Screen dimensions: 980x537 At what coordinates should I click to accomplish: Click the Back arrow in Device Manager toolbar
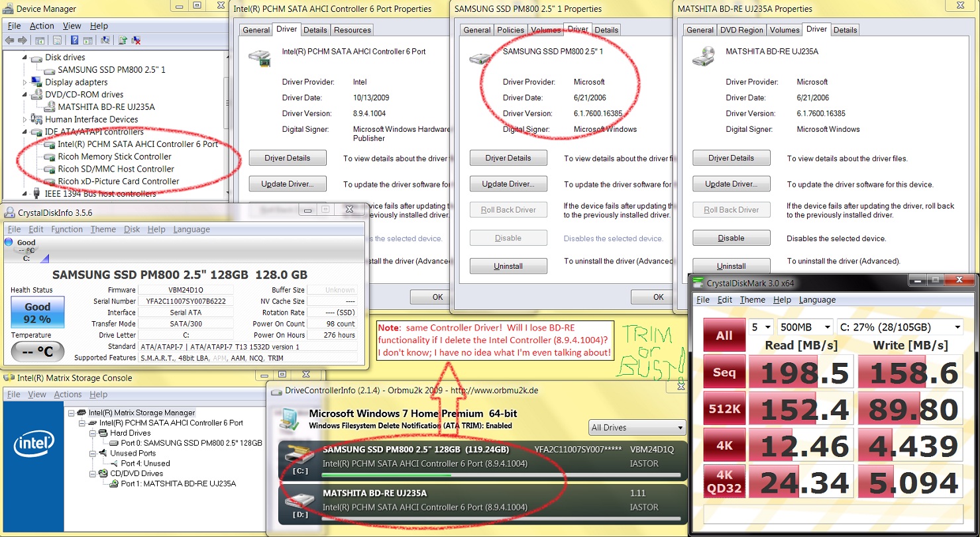coord(9,40)
